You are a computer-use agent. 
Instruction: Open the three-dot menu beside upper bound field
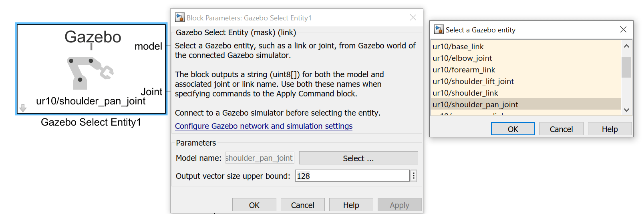[414, 176]
